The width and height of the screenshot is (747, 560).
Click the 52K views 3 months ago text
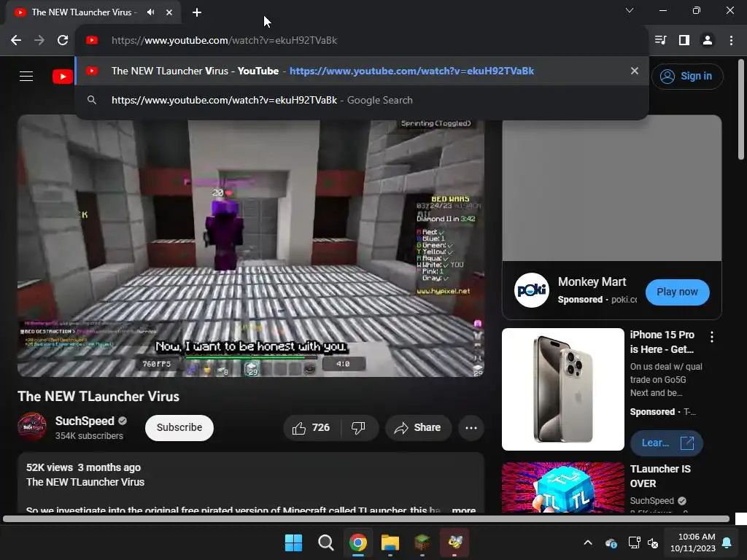click(x=83, y=467)
